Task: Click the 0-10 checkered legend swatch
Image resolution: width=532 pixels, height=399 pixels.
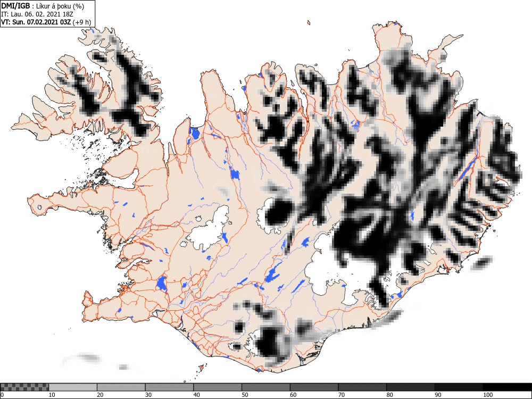Action: tap(24, 387)
